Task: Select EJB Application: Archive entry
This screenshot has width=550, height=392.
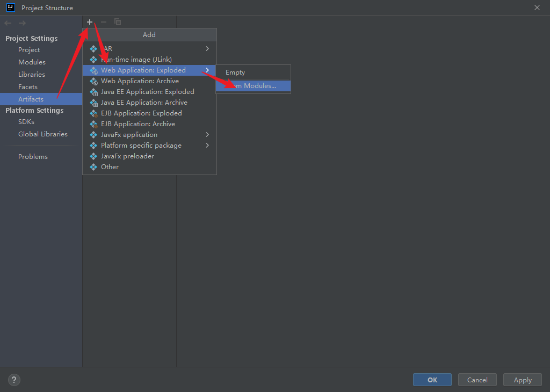Action: [x=149, y=124]
